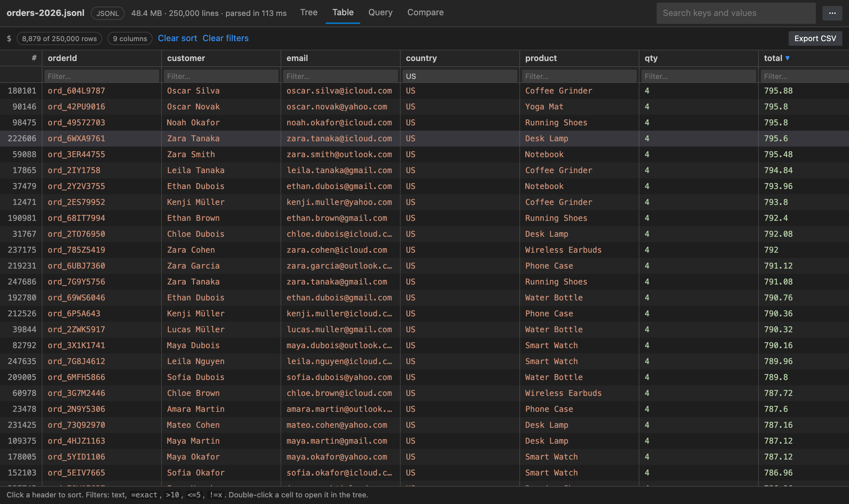Focus the orderId filter input
This screenshot has height=504, width=849.
pos(101,76)
